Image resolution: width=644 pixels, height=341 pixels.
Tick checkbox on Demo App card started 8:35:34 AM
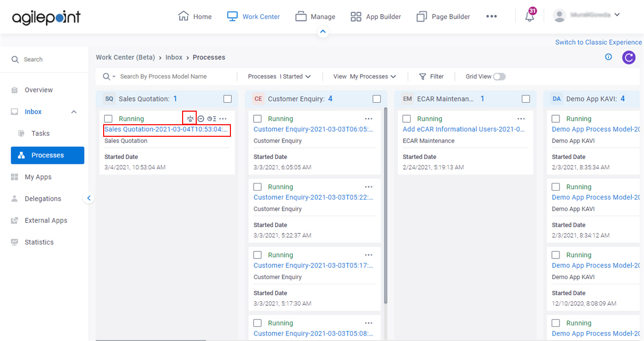555,119
